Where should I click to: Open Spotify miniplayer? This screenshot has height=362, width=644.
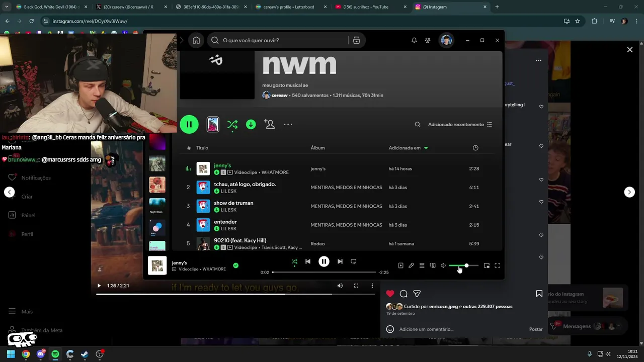(x=487, y=265)
